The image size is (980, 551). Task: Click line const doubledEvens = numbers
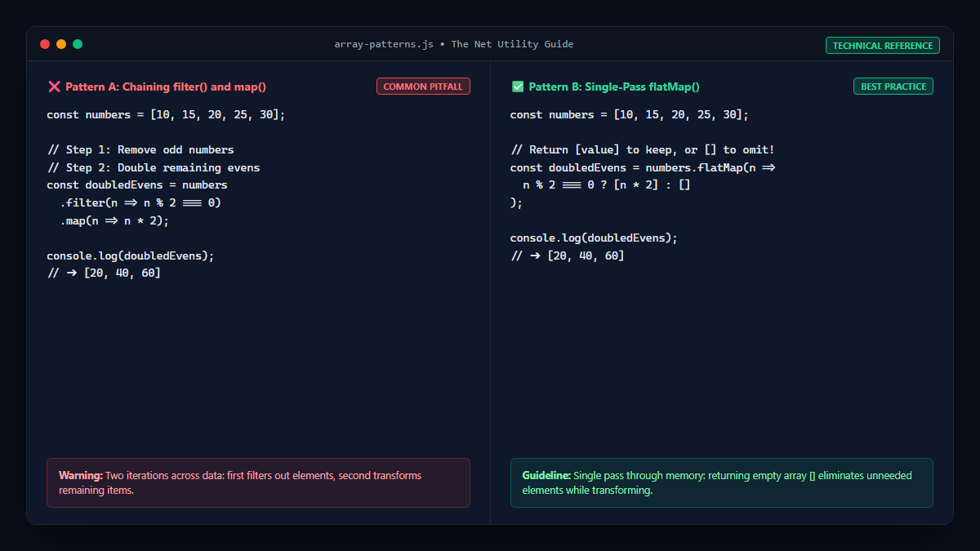[137, 185]
